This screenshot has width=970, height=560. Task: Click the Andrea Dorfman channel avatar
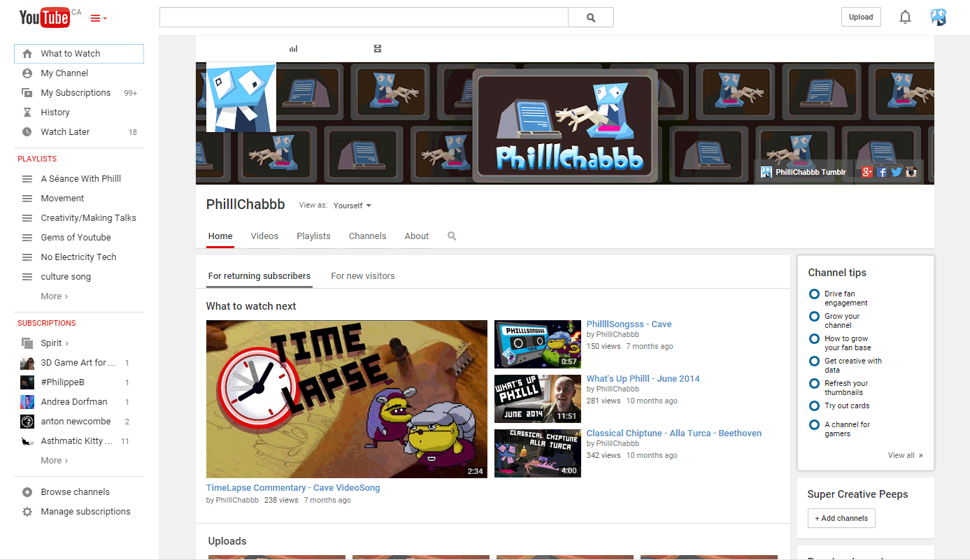tap(27, 402)
